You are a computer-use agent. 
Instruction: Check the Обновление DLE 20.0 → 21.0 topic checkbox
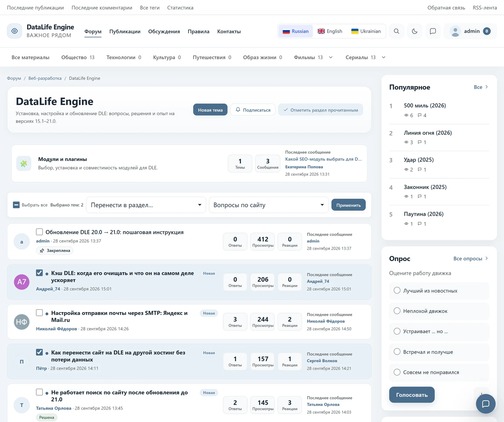point(39,232)
